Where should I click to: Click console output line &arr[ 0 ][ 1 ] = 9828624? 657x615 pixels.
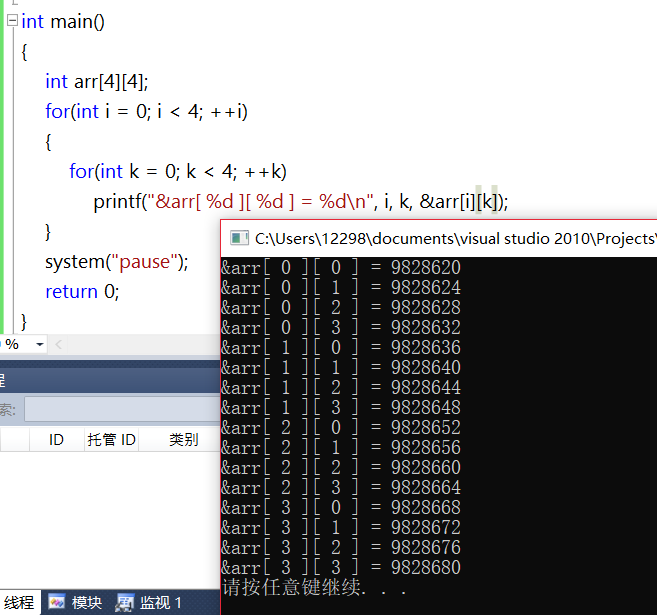point(341,287)
